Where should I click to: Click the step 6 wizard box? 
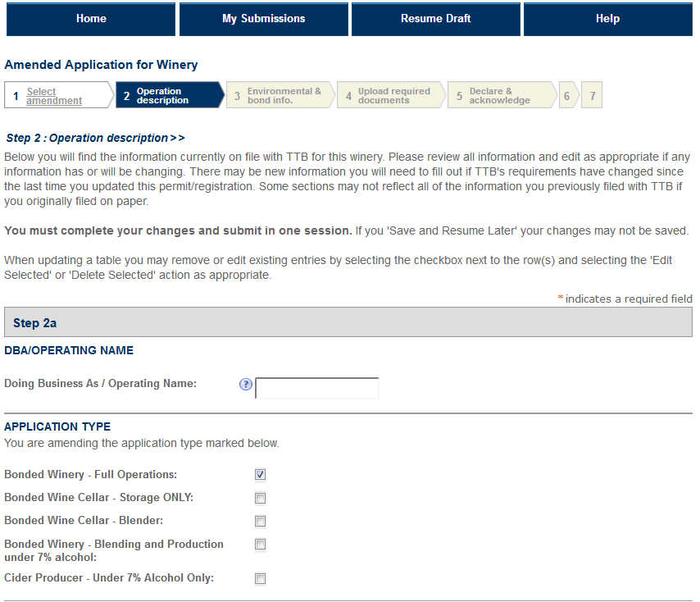coord(566,96)
